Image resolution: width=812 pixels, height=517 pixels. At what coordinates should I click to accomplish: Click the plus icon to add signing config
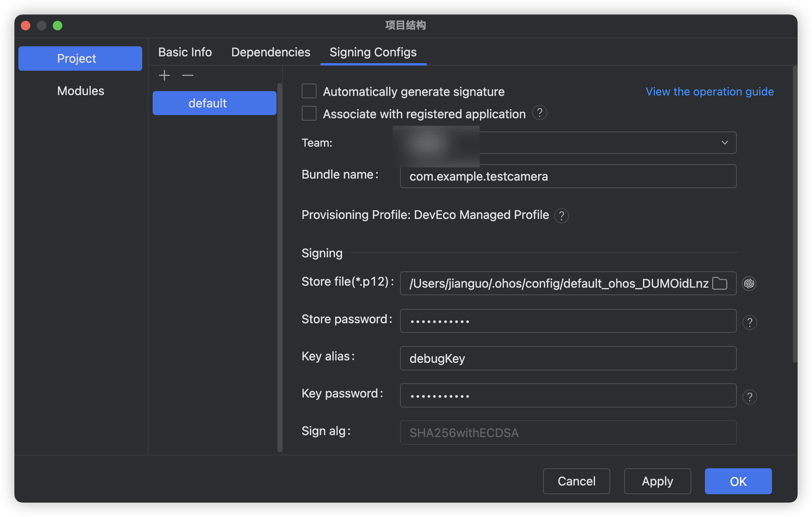pos(164,76)
